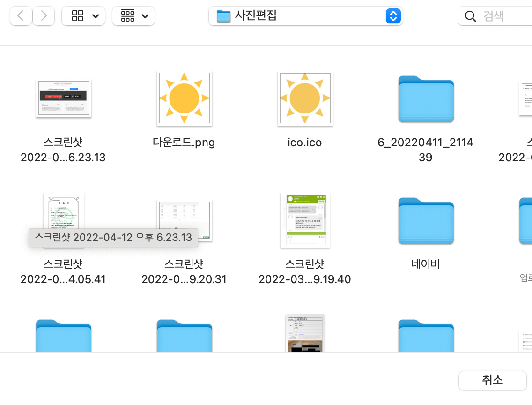Viewport: 532px width, 405px height.
Task: Click the icon view toolbar button
Action: 76,15
